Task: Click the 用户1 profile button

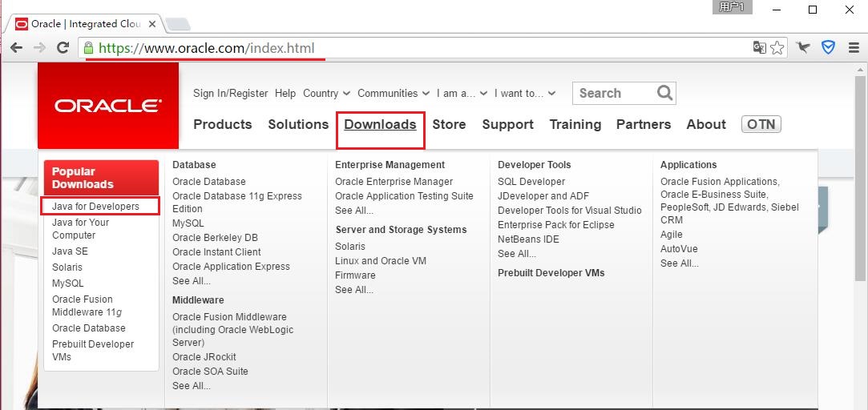Action: (x=733, y=7)
